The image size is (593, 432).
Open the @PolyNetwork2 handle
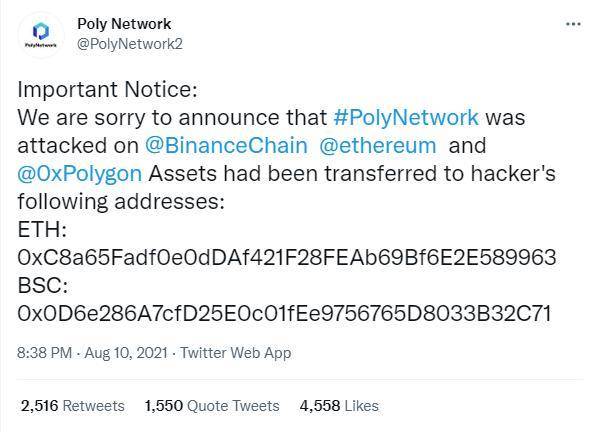coord(130,44)
